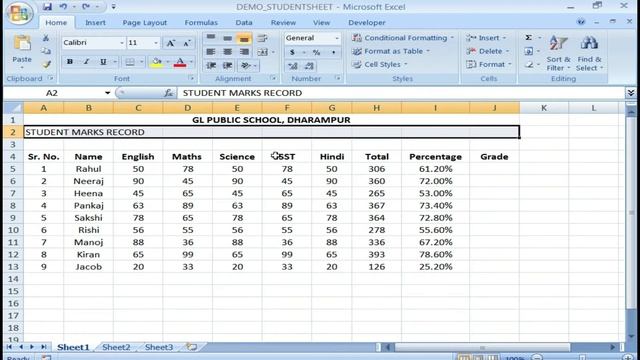This screenshot has width=640, height=360.
Task: Redo the last action
Action: 86,7
